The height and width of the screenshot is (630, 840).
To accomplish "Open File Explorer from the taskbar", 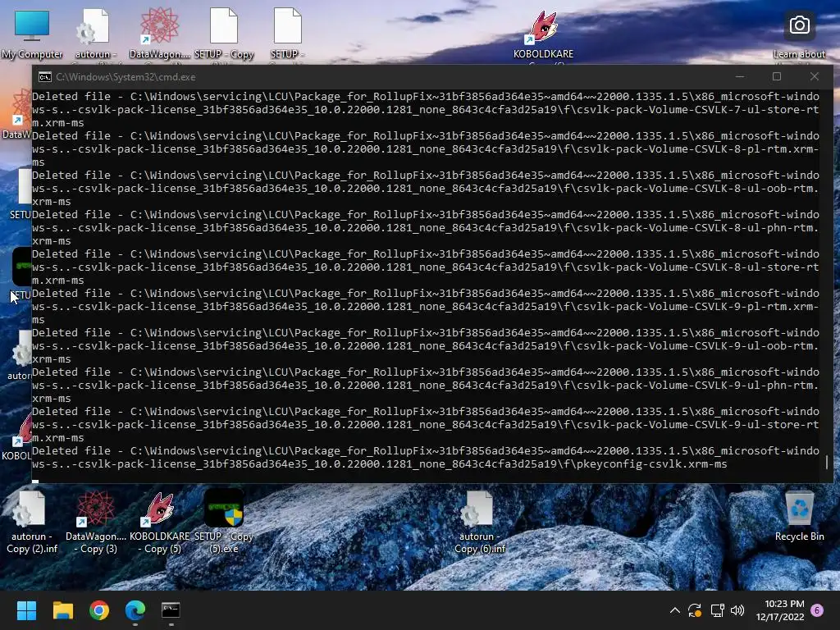I will coord(62,610).
